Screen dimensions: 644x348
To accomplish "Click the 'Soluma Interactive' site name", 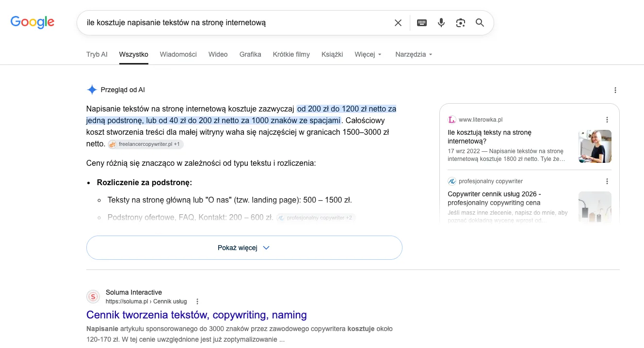I will click(x=134, y=292).
